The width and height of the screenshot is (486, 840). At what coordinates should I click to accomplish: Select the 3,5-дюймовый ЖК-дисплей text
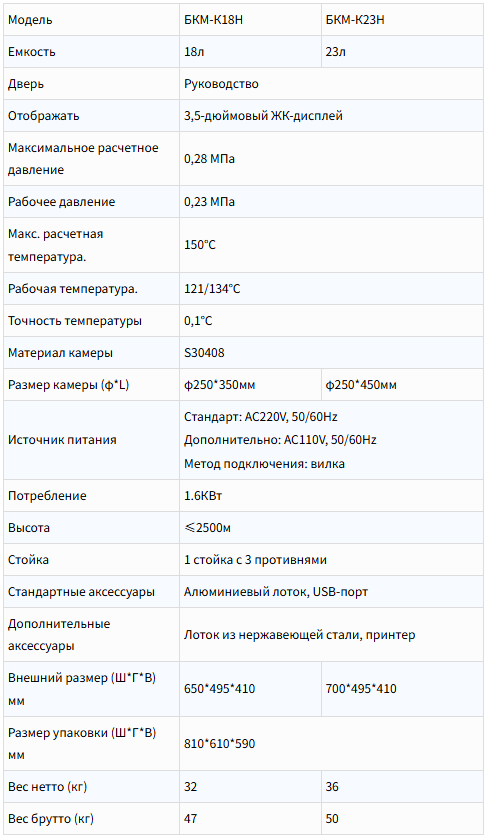pos(263,116)
